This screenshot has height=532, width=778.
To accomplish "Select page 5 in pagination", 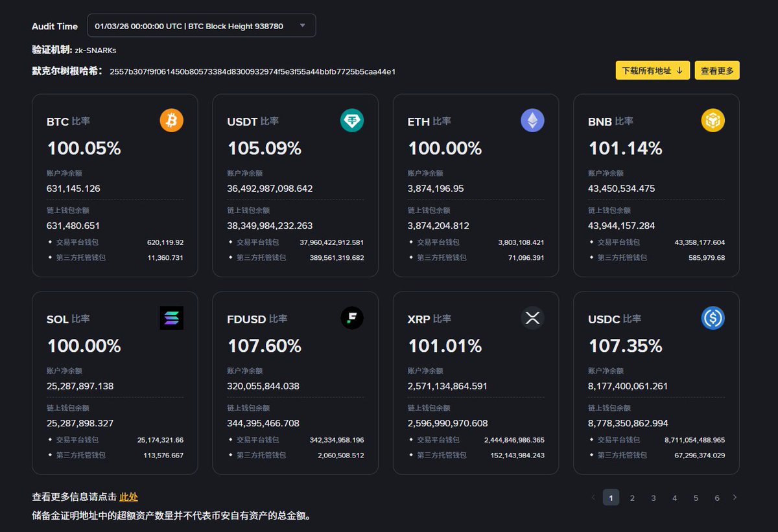I will click(696, 498).
